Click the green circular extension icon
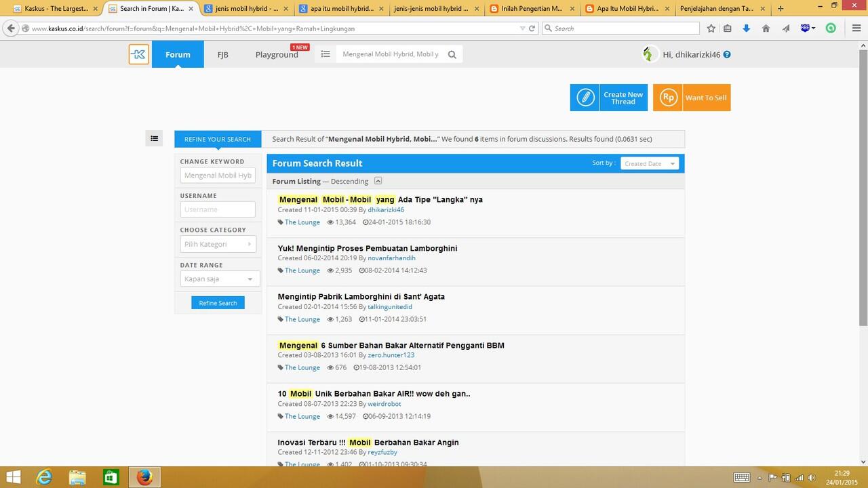 pyautogui.click(x=831, y=28)
